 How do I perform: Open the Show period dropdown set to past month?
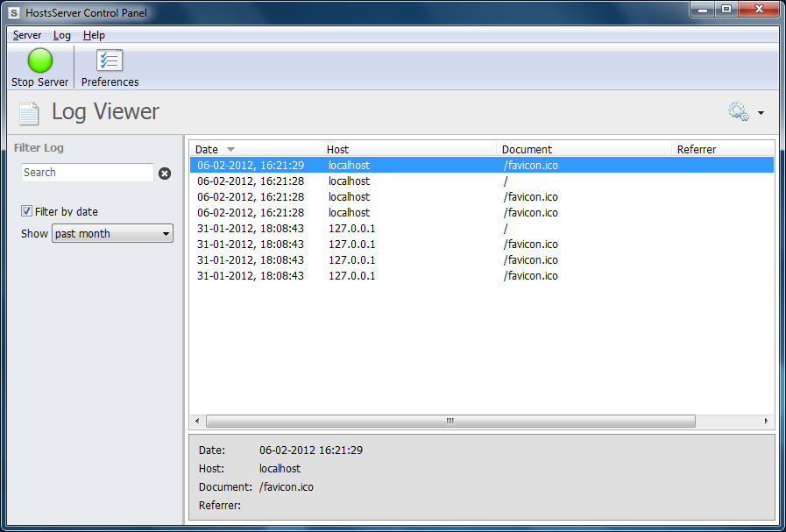click(112, 233)
